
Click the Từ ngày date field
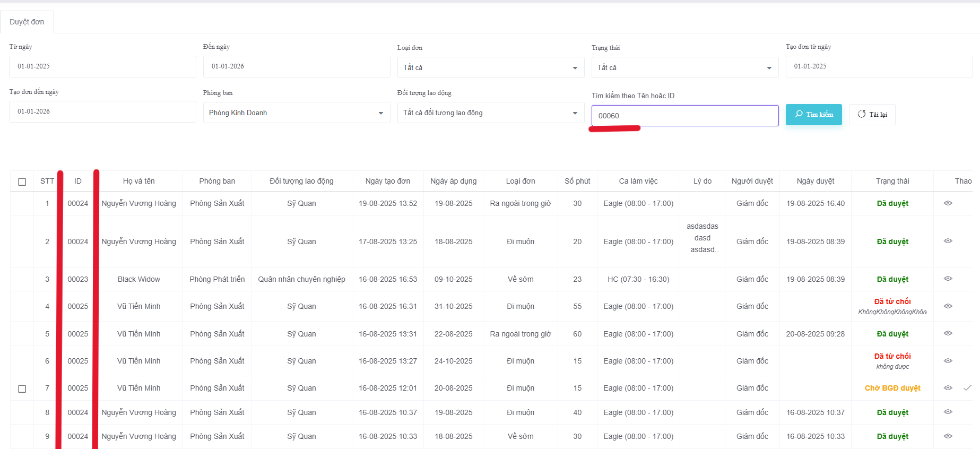(x=102, y=66)
